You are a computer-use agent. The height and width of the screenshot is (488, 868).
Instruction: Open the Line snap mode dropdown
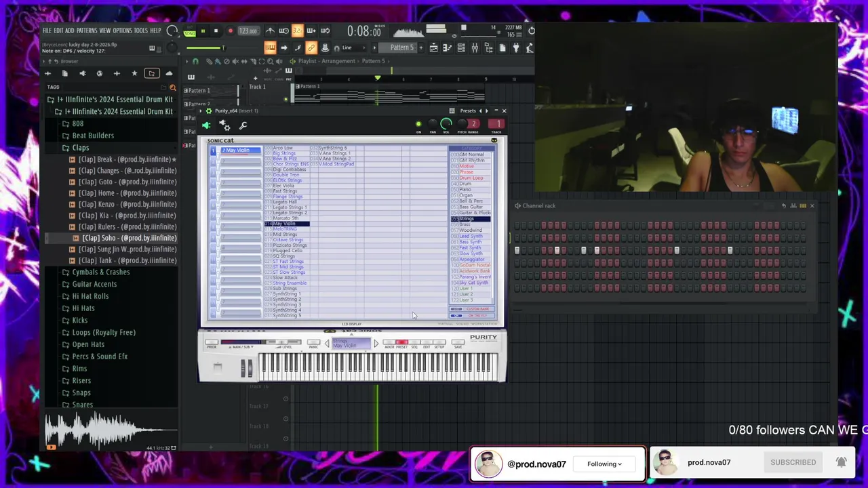355,47
